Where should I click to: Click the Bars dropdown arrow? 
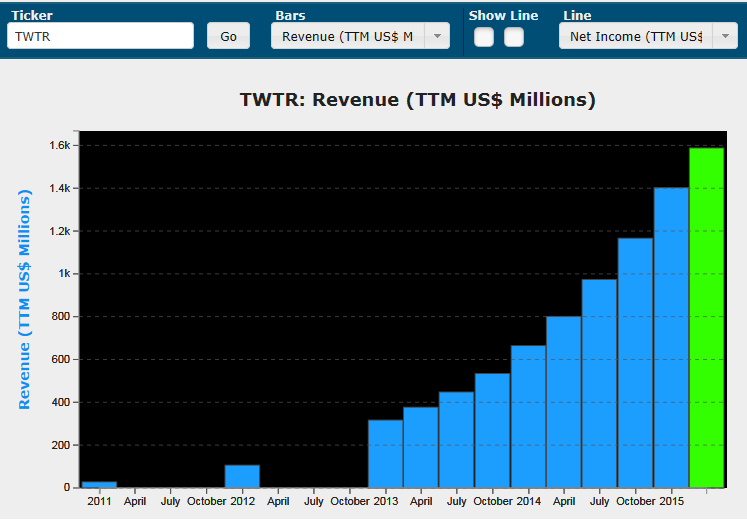[x=437, y=36]
